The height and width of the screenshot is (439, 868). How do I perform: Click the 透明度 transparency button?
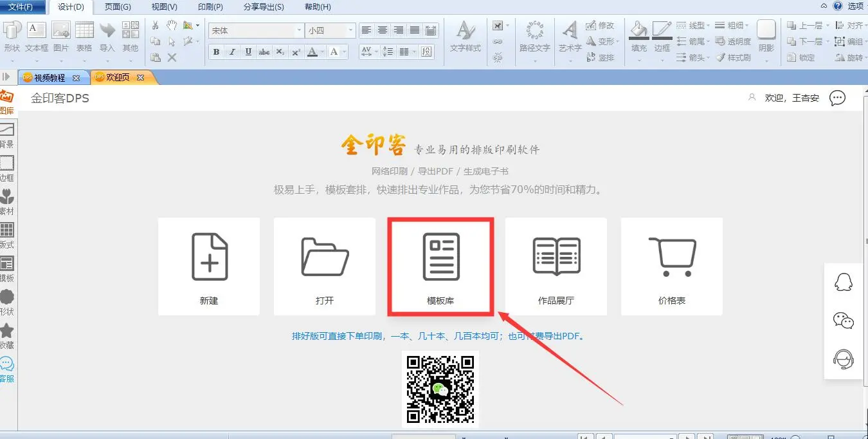click(x=733, y=42)
